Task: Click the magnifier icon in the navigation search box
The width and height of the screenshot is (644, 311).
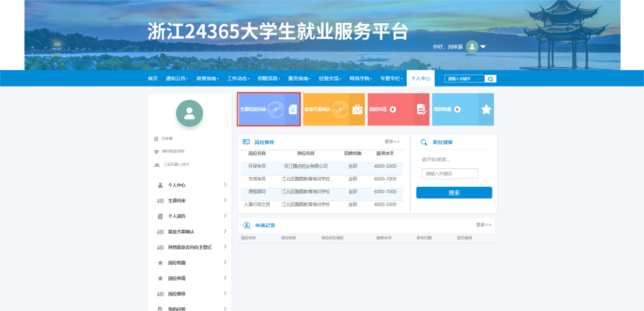Action: 490,79
